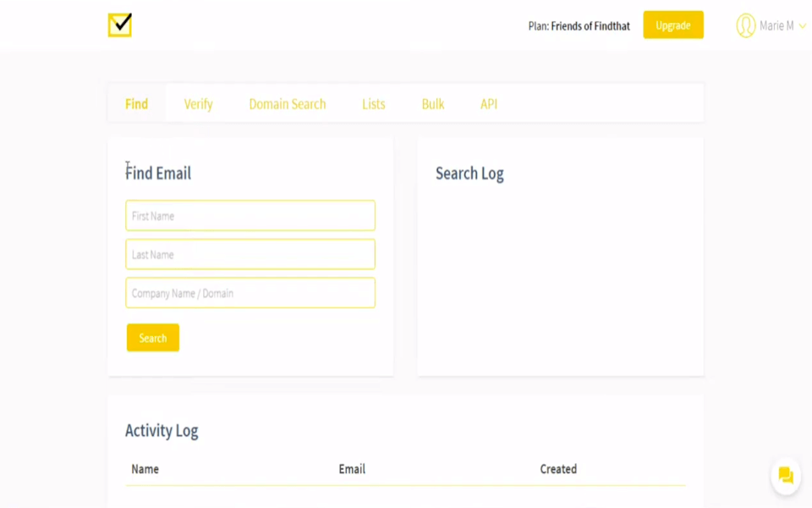Click the Marie M profile avatar icon

click(x=746, y=25)
